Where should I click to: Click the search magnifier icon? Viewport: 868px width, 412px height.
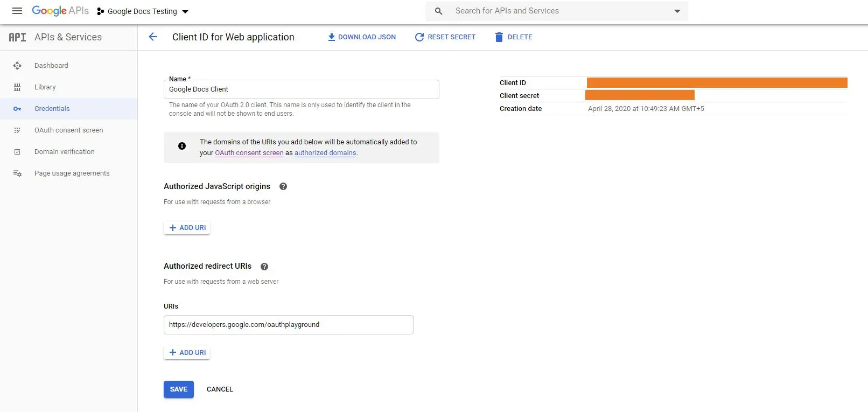pos(439,11)
